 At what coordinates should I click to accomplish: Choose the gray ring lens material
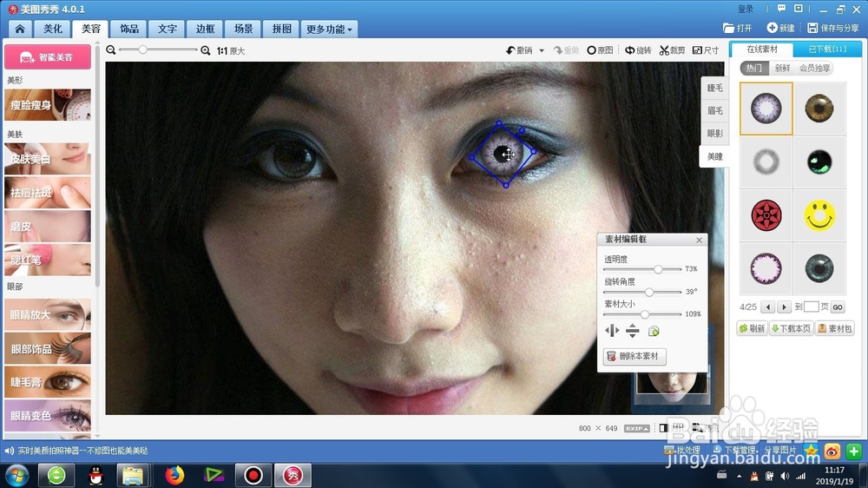766,162
